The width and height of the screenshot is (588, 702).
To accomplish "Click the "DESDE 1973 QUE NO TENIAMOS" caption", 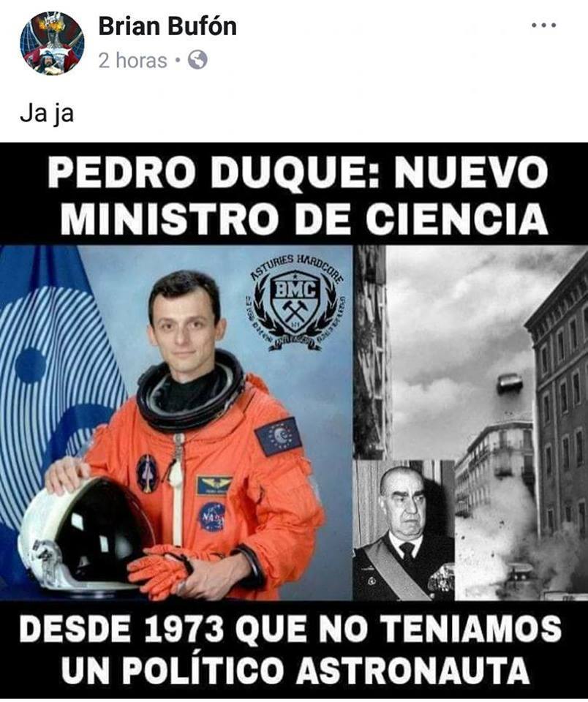I will (x=290, y=629).
